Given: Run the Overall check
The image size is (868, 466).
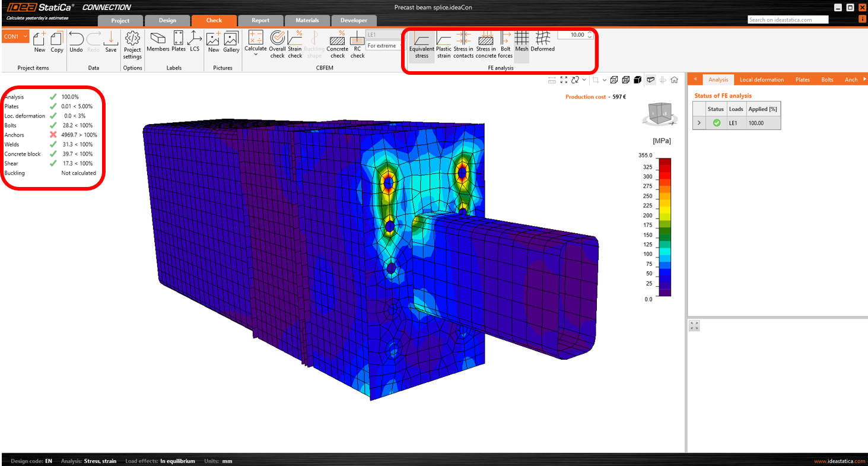Looking at the screenshot, I should pyautogui.click(x=277, y=44).
